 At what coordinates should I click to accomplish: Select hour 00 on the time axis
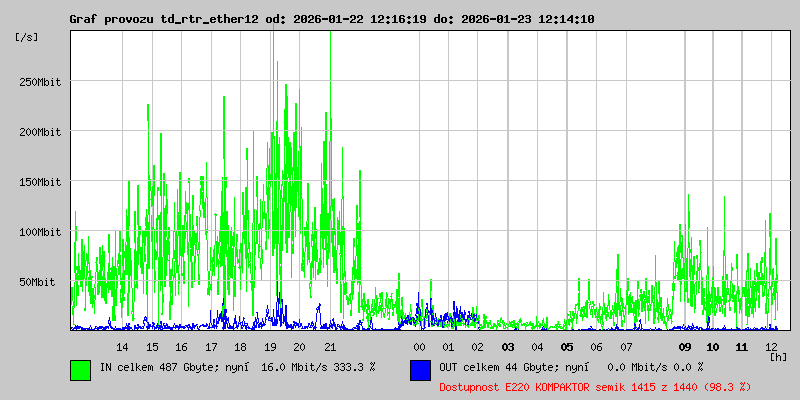click(x=419, y=347)
